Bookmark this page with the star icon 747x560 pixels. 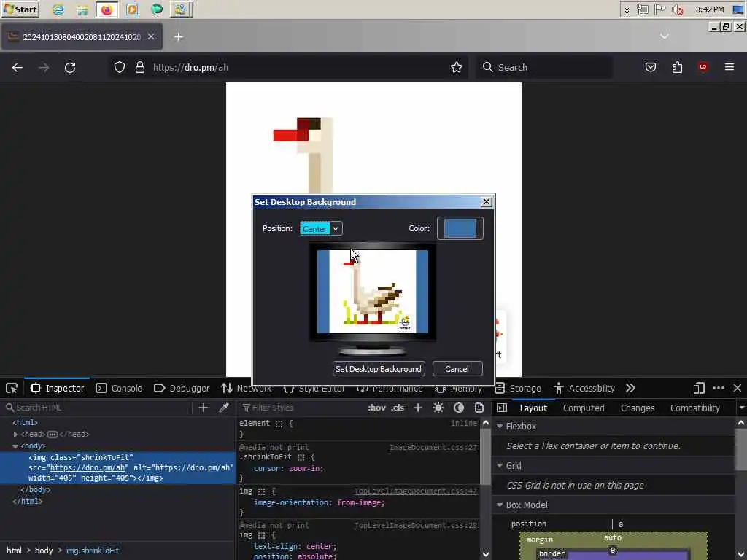[x=457, y=68]
